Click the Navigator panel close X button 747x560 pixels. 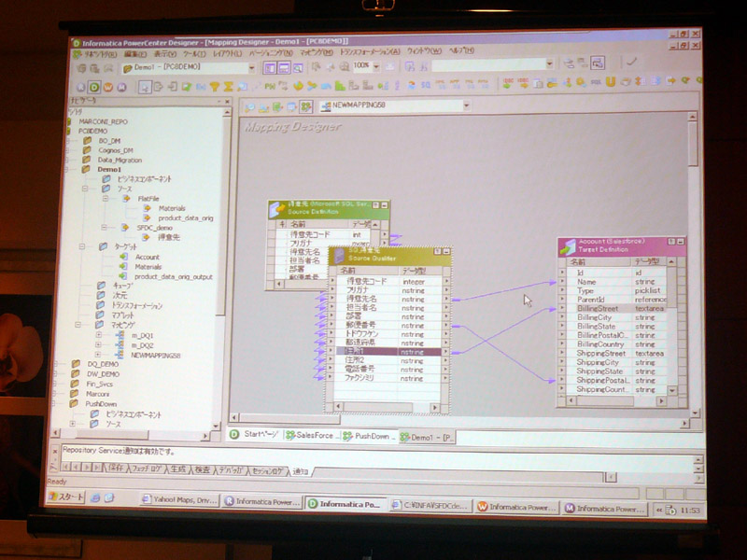(227, 102)
